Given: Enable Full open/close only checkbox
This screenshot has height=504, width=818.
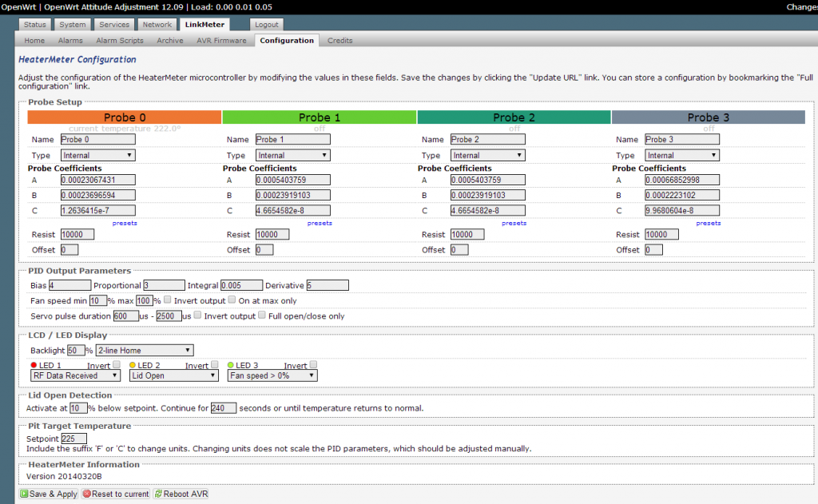Looking at the screenshot, I should pyautogui.click(x=262, y=315).
